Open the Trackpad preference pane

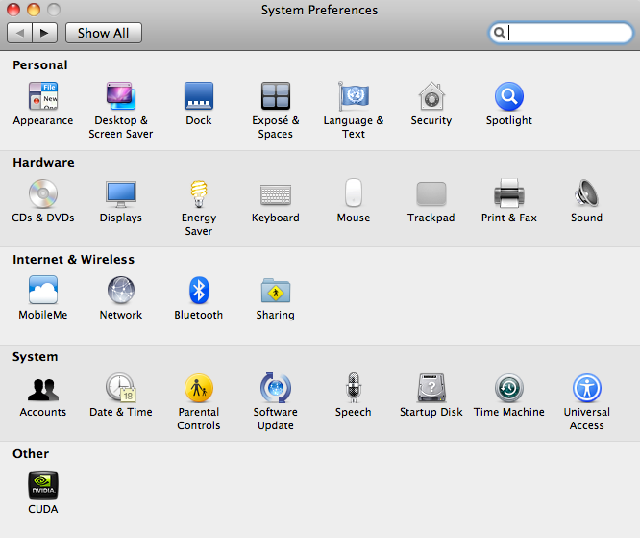point(431,195)
